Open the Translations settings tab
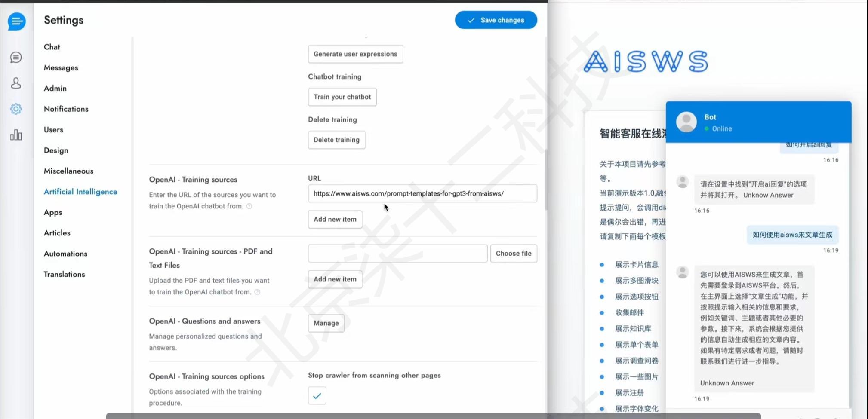This screenshot has height=419, width=868. [x=65, y=274]
